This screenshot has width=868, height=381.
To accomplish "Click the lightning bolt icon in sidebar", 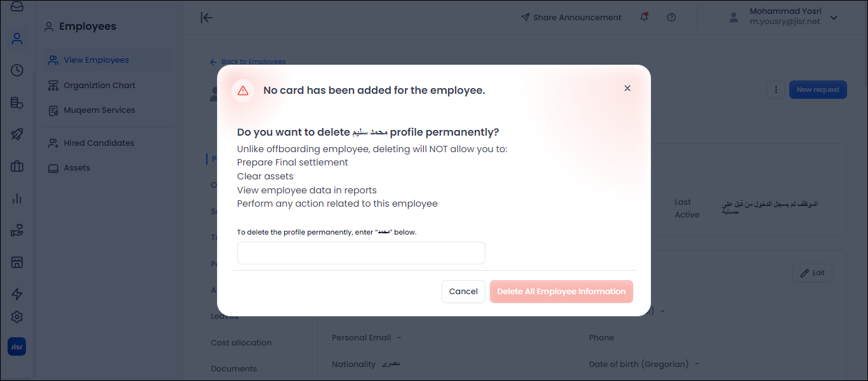I will click(17, 294).
